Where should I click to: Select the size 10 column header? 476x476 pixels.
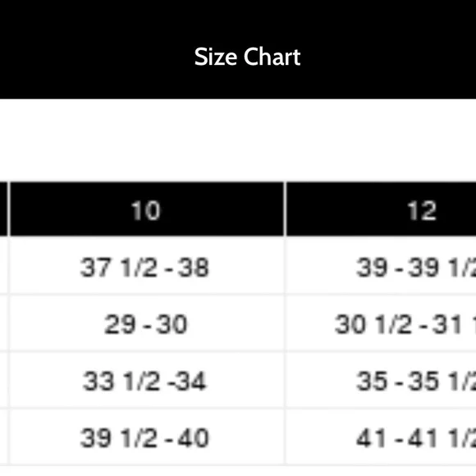tap(147, 208)
